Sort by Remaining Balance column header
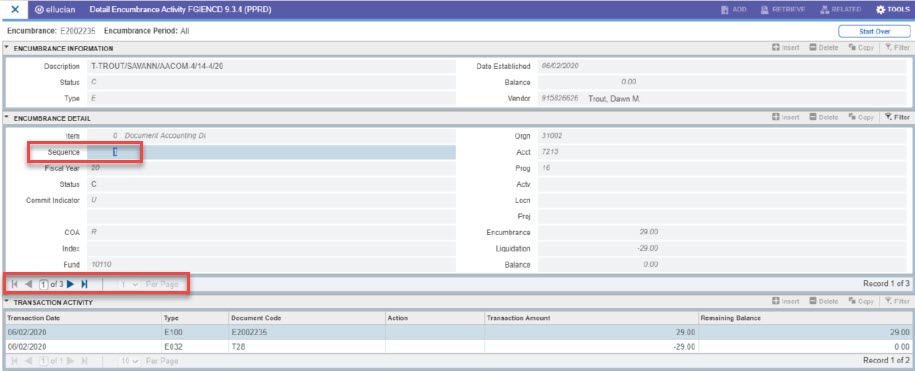The width and height of the screenshot is (915, 371). (x=804, y=318)
